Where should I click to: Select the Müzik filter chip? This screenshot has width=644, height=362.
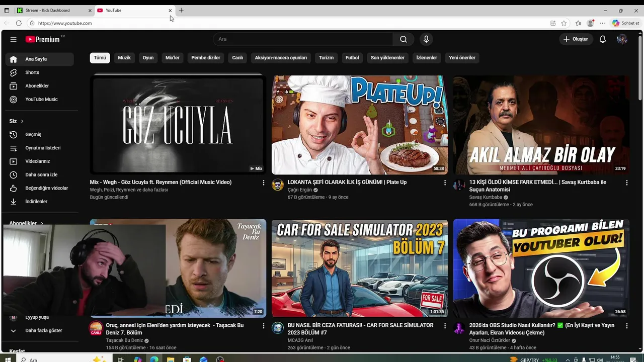[124, 58]
